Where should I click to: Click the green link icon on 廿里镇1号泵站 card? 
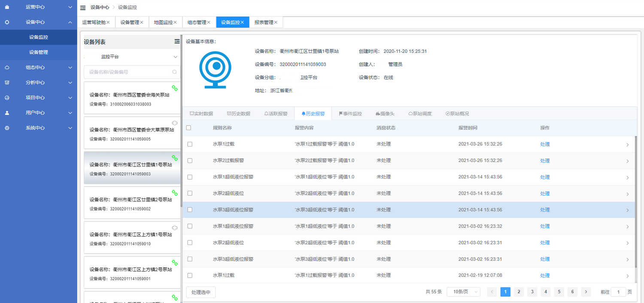coord(175,158)
